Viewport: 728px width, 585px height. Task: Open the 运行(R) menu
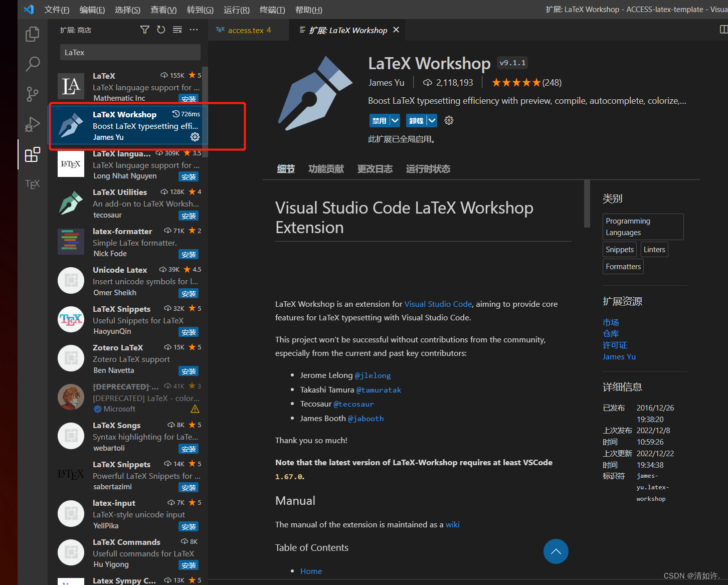click(x=237, y=10)
